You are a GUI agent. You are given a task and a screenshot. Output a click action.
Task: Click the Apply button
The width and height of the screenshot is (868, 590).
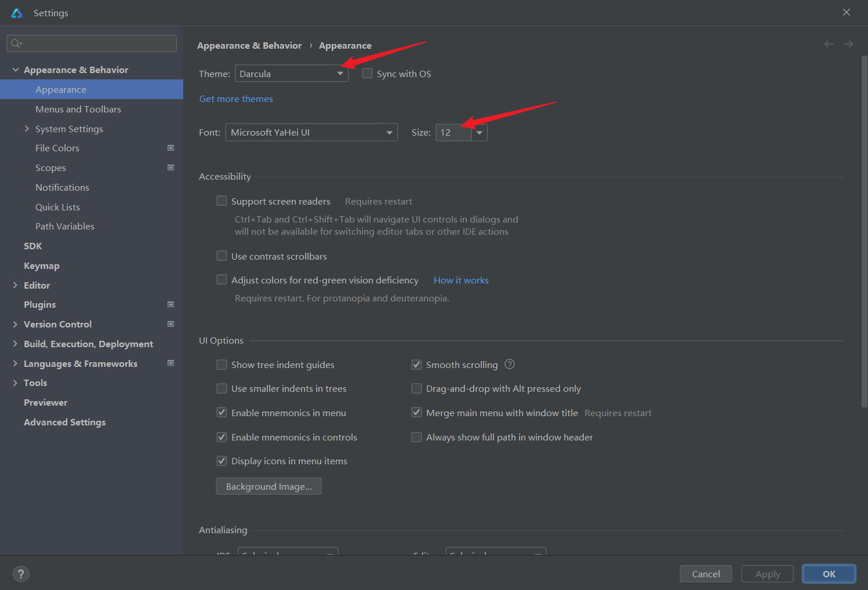click(x=768, y=574)
